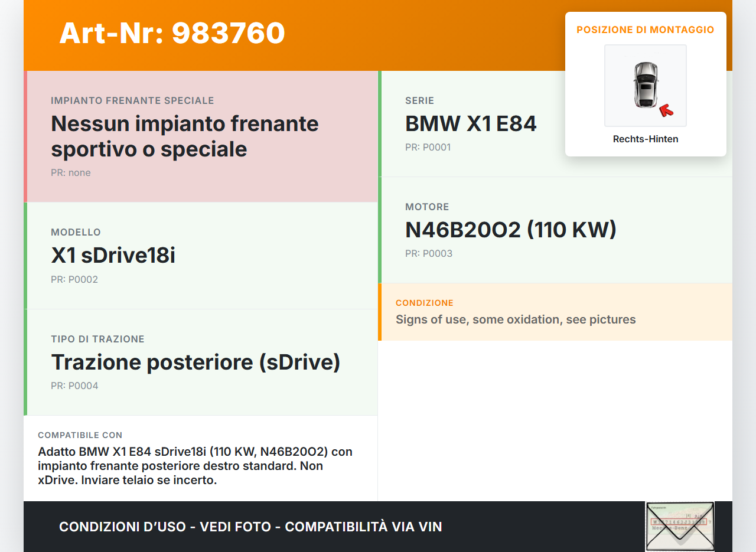756x552 pixels.
Task: Select the 'Rechts-Hinten' position label
Action: 645,139
